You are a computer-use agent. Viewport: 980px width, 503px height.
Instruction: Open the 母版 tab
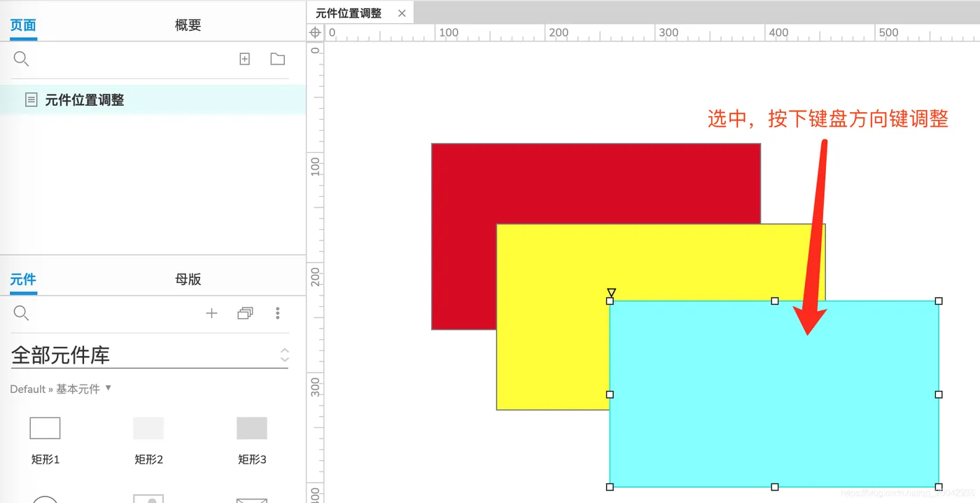click(x=188, y=279)
